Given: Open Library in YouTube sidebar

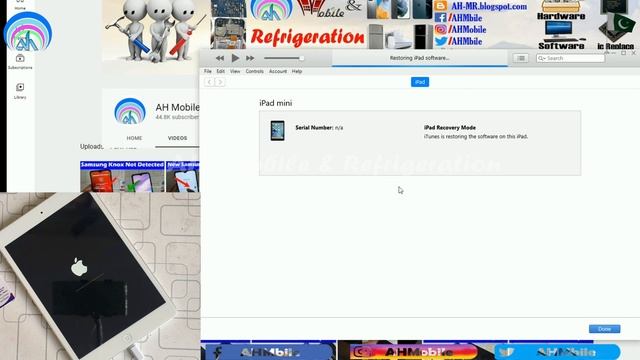Looking at the screenshot, I should 20,91.
